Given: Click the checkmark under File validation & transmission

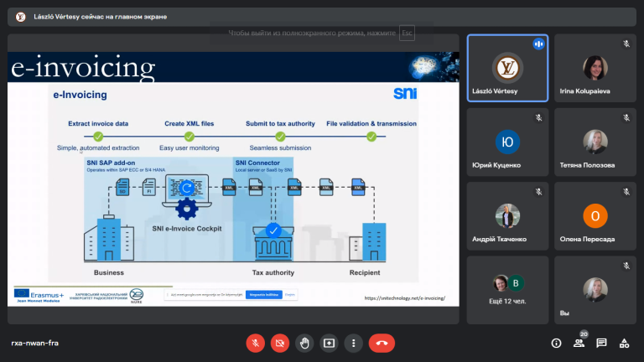Looking at the screenshot, I should [371, 137].
